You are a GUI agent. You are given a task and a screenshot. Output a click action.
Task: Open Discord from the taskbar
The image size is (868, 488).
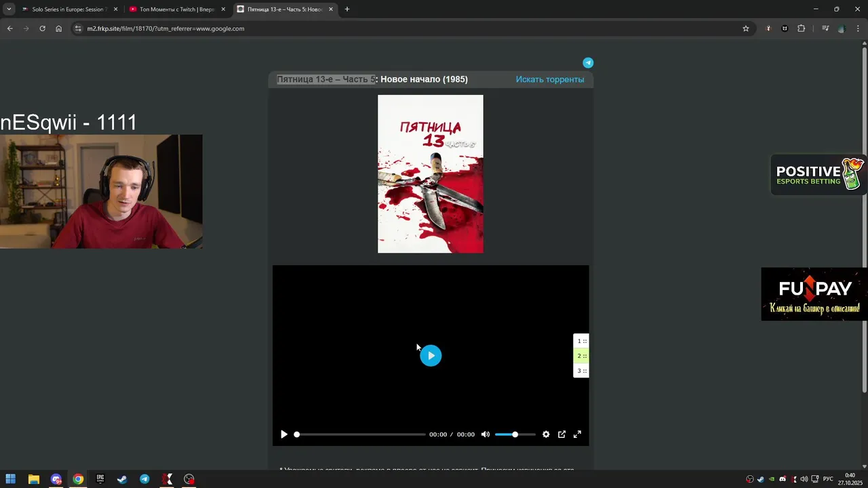[56, 479]
